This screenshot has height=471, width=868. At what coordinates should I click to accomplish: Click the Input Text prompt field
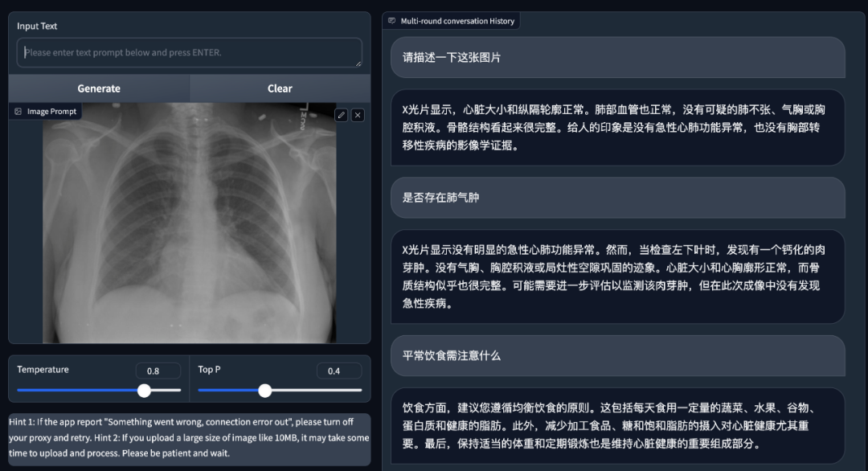click(x=190, y=52)
